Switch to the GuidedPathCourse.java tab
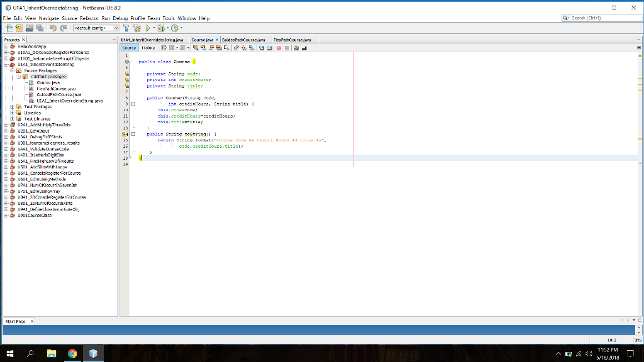This screenshot has height=362, width=644. [x=242, y=39]
